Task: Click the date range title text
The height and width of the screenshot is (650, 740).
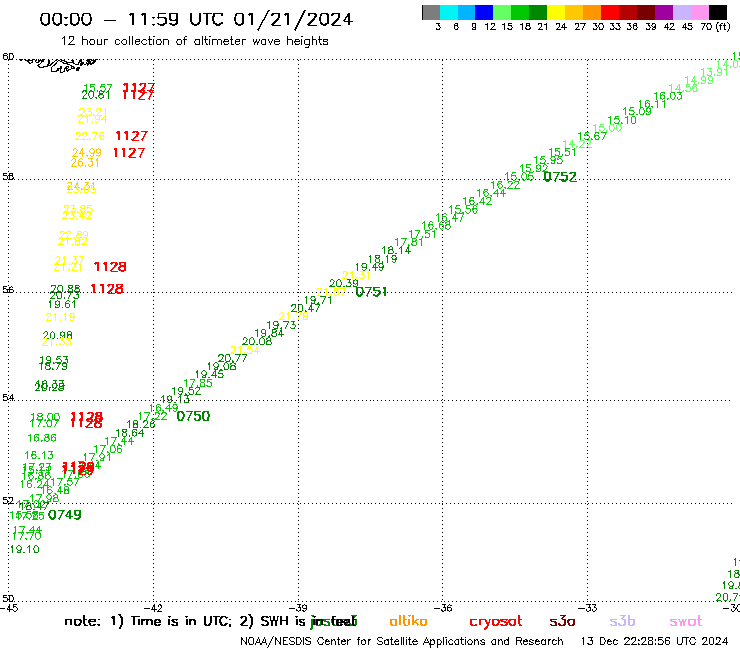Action: tap(196, 19)
